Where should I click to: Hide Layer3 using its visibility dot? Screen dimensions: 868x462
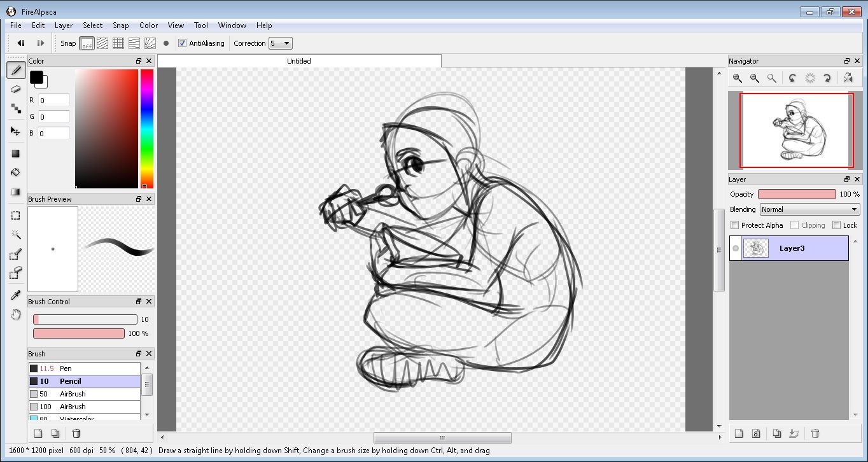(x=736, y=248)
